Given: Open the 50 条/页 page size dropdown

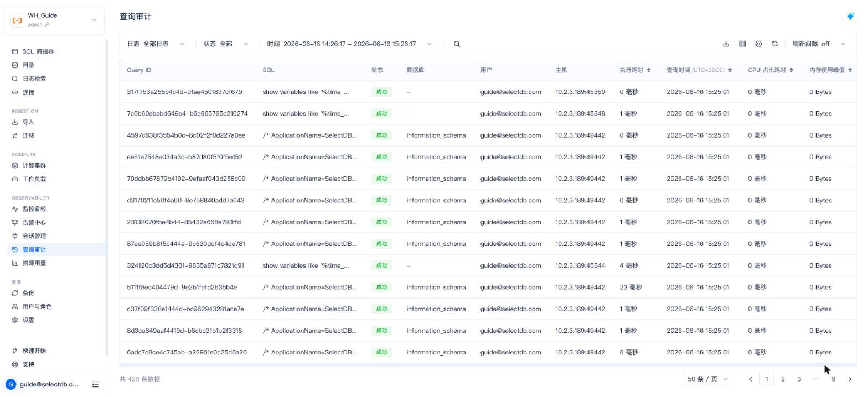Looking at the screenshot, I should [707, 379].
